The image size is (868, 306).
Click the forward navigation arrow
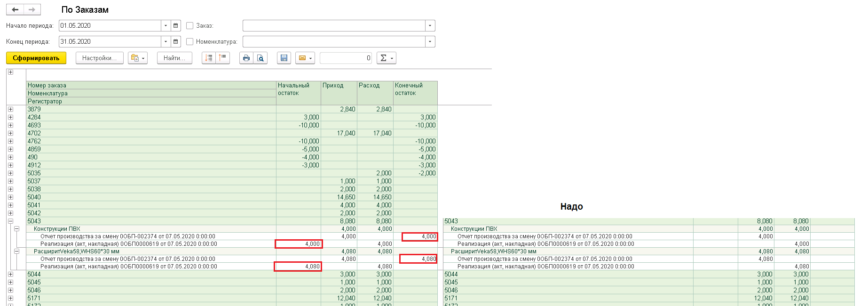pyautogui.click(x=32, y=9)
